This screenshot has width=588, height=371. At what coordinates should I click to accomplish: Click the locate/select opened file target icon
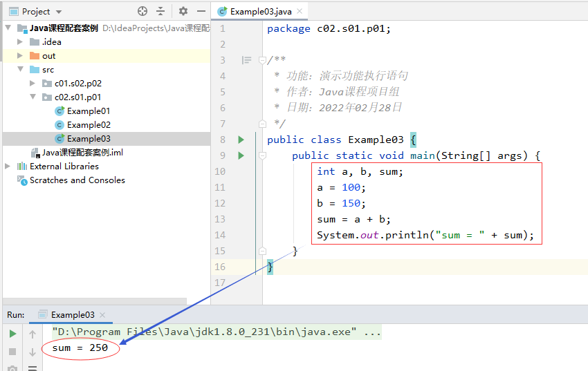coord(142,11)
